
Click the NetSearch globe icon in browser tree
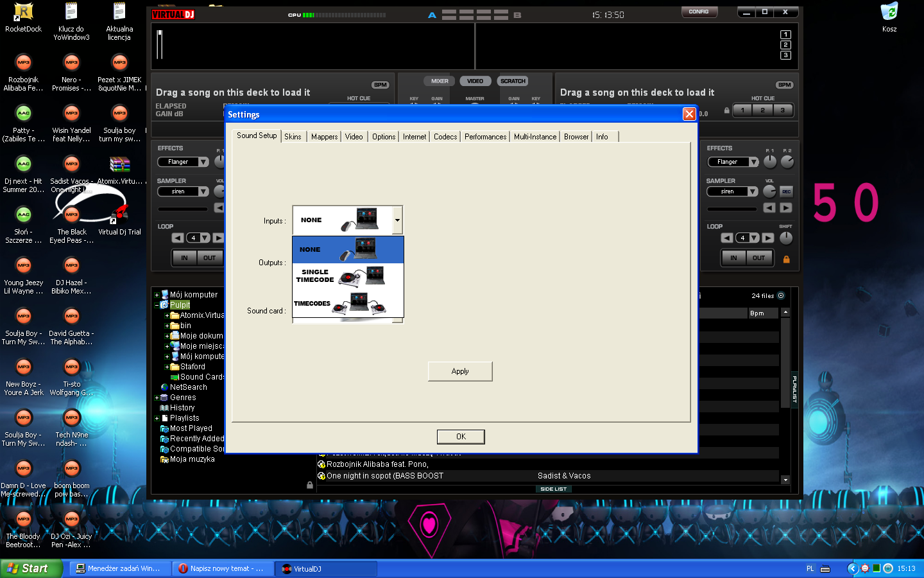click(164, 387)
